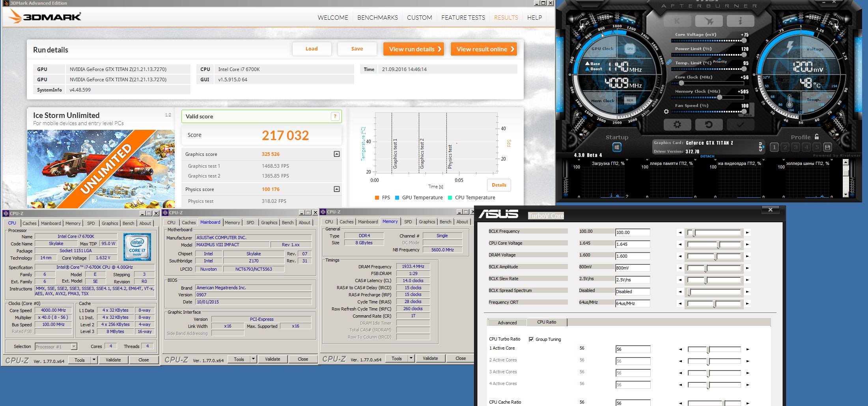Open Tools dropdown arrow in CPU-Z Memory window
The height and width of the screenshot is (406, 868).
coord(411,358)
